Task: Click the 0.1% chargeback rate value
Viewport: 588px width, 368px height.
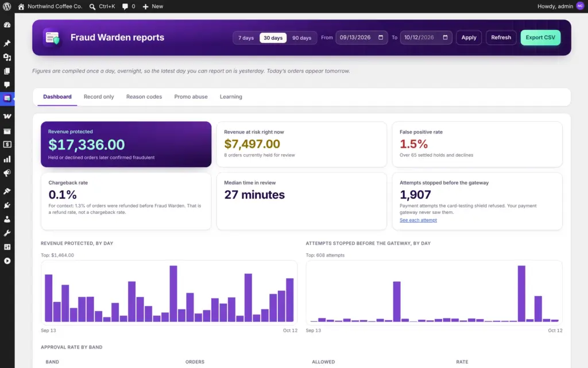Action: pyautogui.click(x=63, y=194)
